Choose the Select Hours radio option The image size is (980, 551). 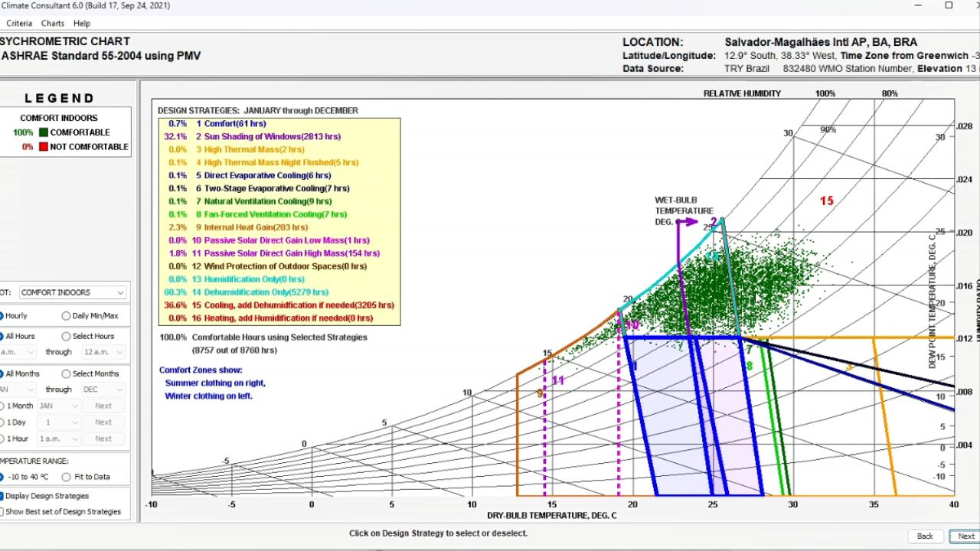[x=67, y=336]
